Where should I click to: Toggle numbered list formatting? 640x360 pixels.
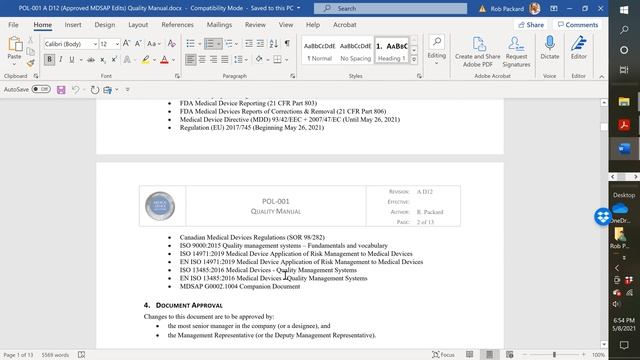(209, 44)
